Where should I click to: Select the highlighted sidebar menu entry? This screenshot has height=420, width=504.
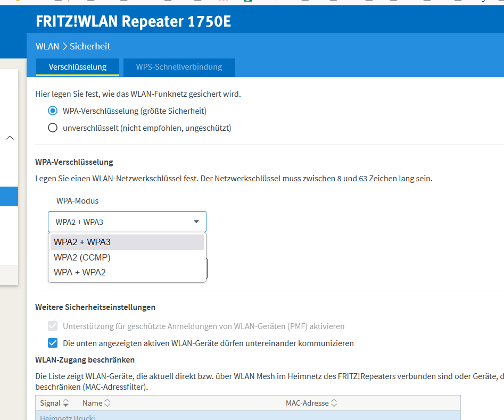9,196
